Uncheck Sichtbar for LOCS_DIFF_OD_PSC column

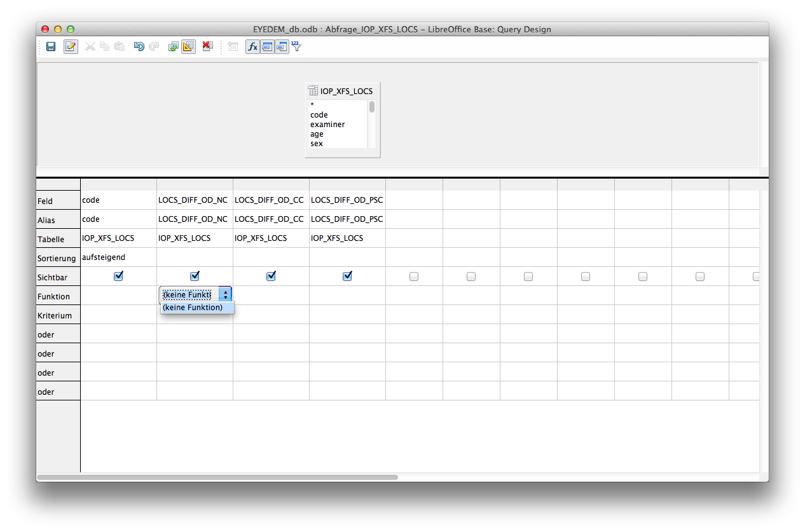[347, 276]
